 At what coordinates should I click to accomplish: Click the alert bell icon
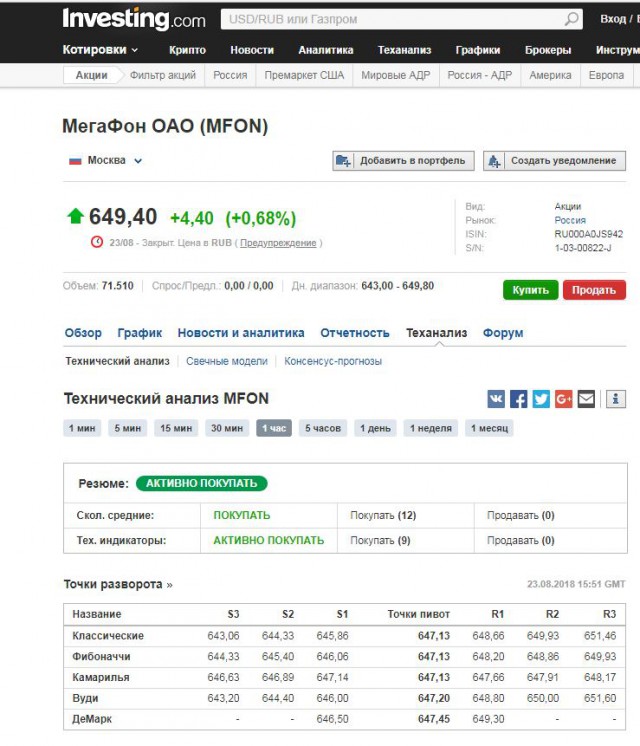494,161
